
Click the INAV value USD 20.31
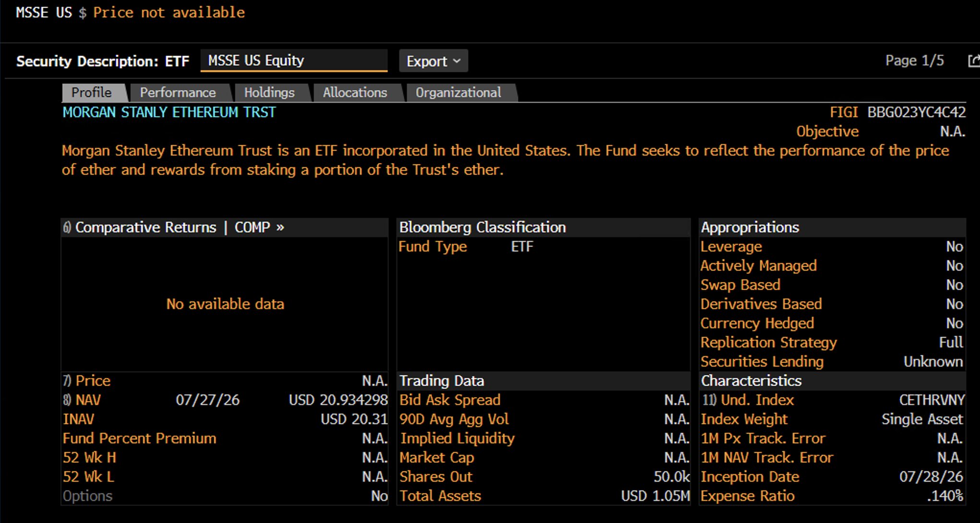(354, 419)
